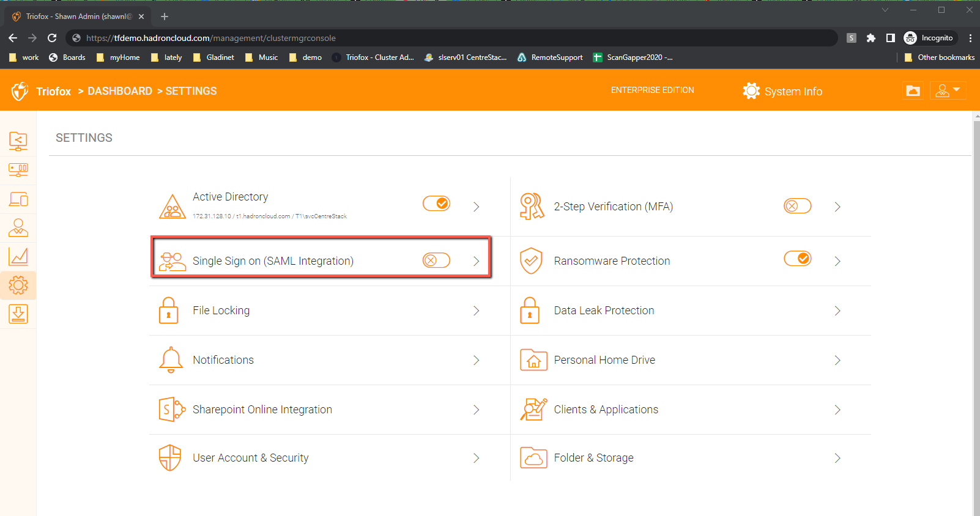Select the settings gear icon in sidebar
The width and height of the screenshot is (980, 516).
click(x=18, y=286)
